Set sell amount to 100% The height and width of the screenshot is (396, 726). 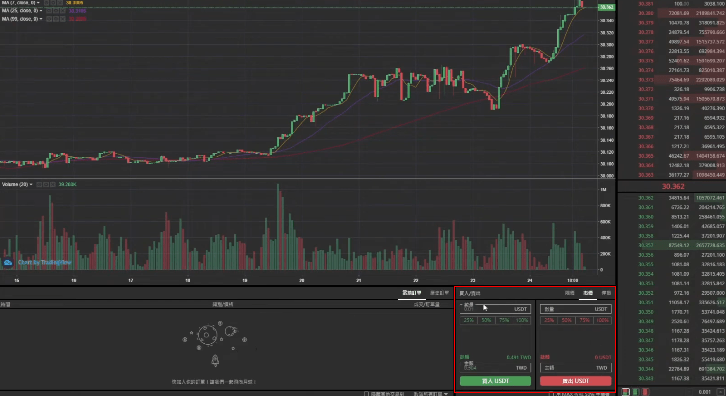coord(602,320)
